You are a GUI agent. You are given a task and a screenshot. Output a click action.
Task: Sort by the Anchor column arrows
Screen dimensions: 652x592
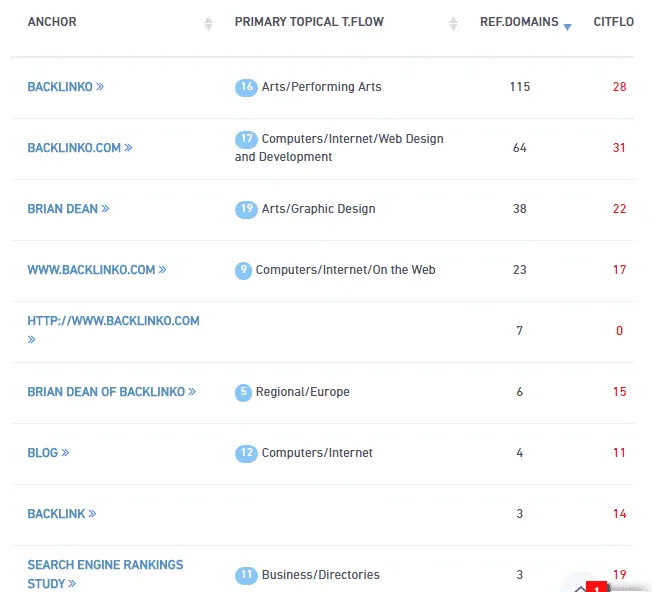[x=208, y=23]
